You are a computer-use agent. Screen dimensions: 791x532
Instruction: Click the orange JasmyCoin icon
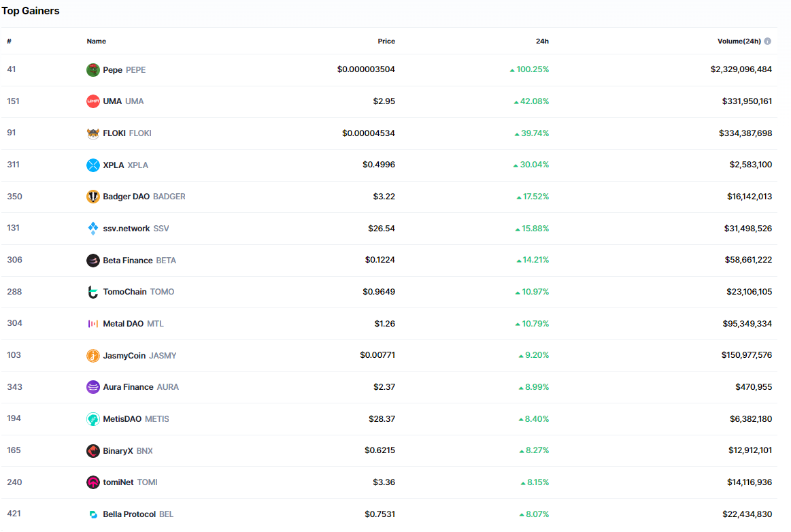pos(93,356)
